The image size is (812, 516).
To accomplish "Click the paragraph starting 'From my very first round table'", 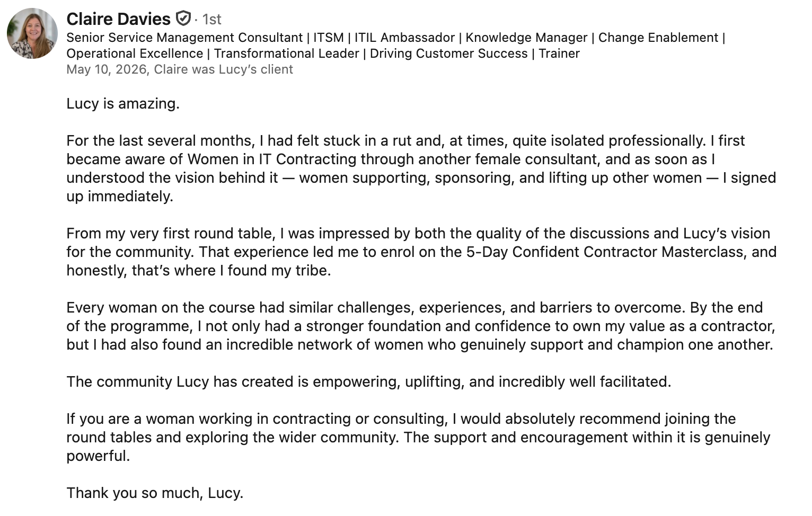I will 421,252.
